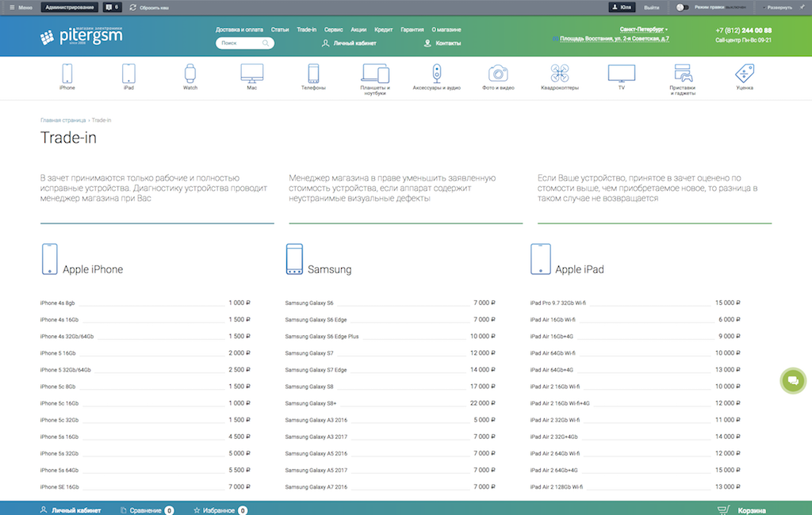The width and height of the screenshot is (812, 515).
Task: Go to Главная страница breadcrumb
Action: click(63, 120)
